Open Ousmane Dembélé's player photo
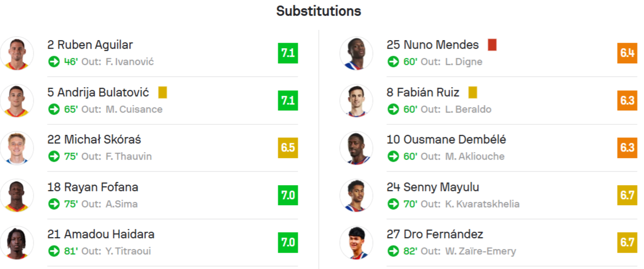The height and width of the screenshot is (269, 644). click(357, 148)
